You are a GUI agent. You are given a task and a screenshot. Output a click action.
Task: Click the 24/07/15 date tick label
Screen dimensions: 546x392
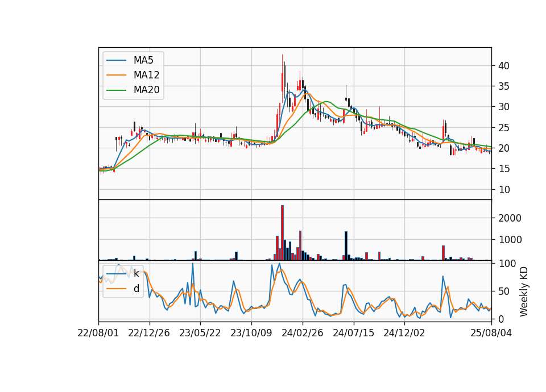[353, 333]
